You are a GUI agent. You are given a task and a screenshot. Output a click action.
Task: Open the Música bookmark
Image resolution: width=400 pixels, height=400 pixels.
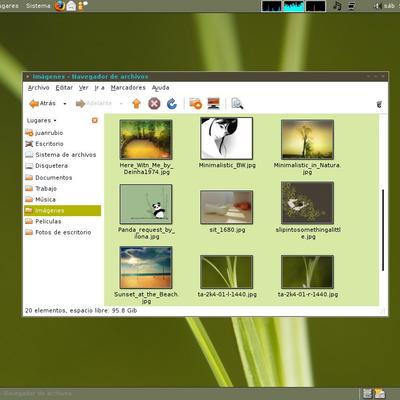click(62, 199)
